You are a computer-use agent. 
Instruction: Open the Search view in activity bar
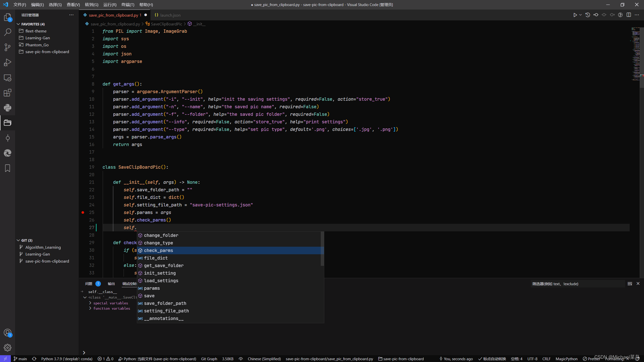(x=8, y=32)
